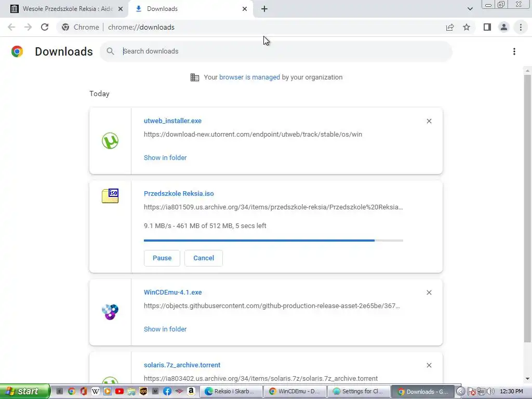Click the githubusercontent source URL
This screenshot has height=399, width=532.
coord(272,305)
